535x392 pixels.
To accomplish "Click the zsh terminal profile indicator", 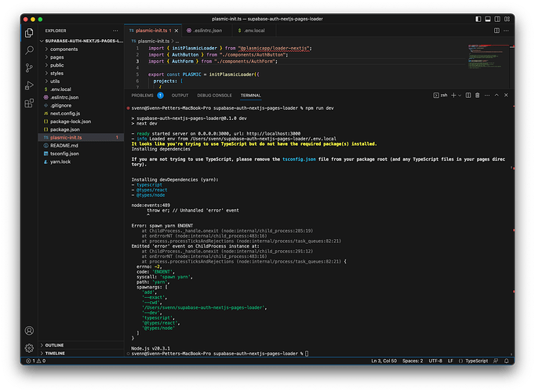I will click(440, 96).
